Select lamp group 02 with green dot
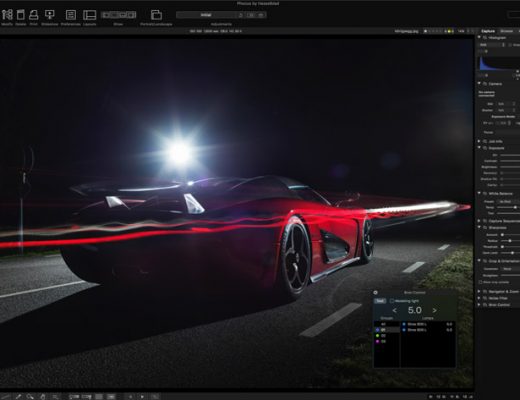 (x=387, y=335)
